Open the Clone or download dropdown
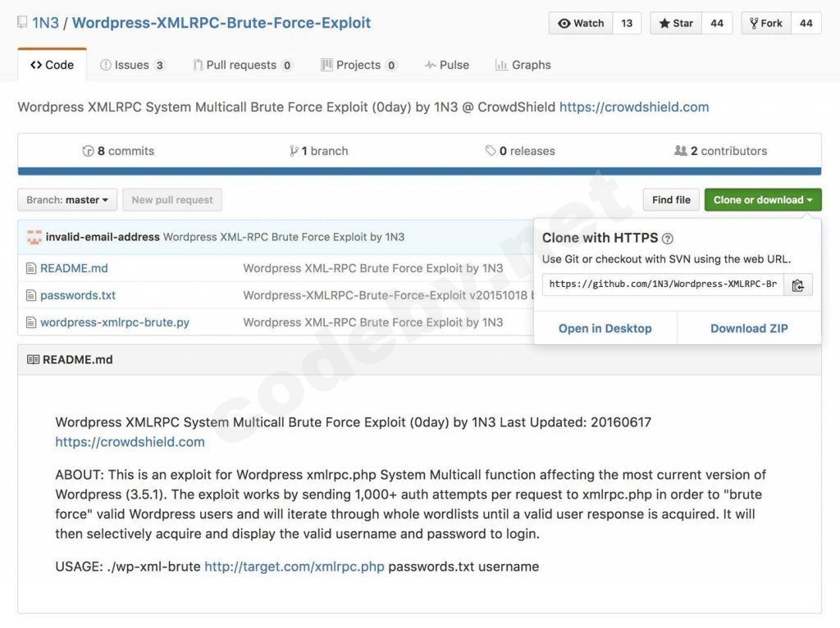840x628 pixels. 762,199
